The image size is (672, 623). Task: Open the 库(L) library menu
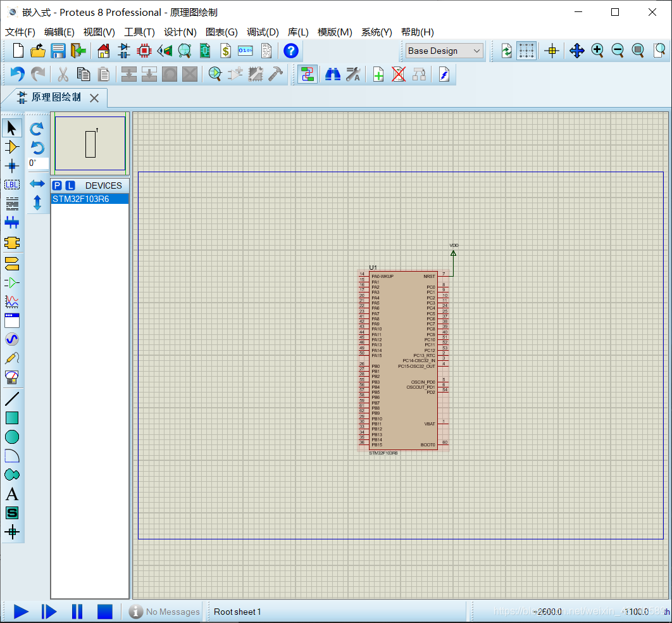tap(298, 32)
